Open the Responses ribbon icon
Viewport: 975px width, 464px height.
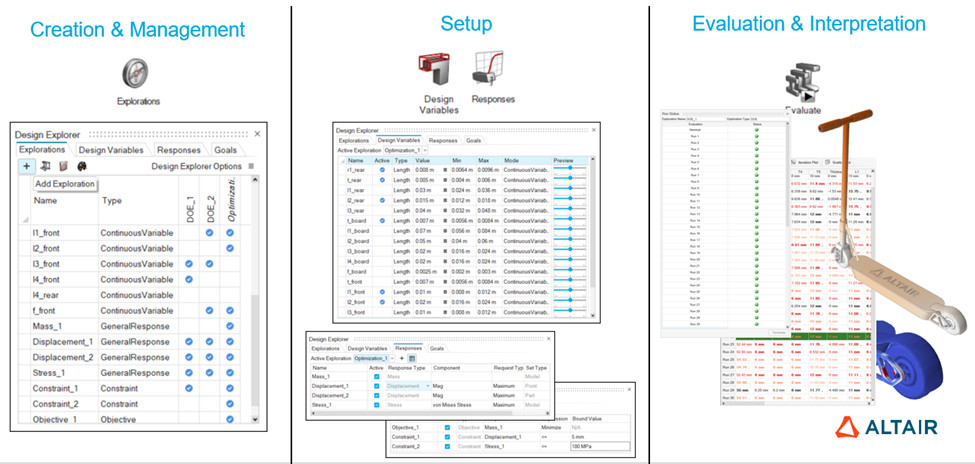(492, 68)
